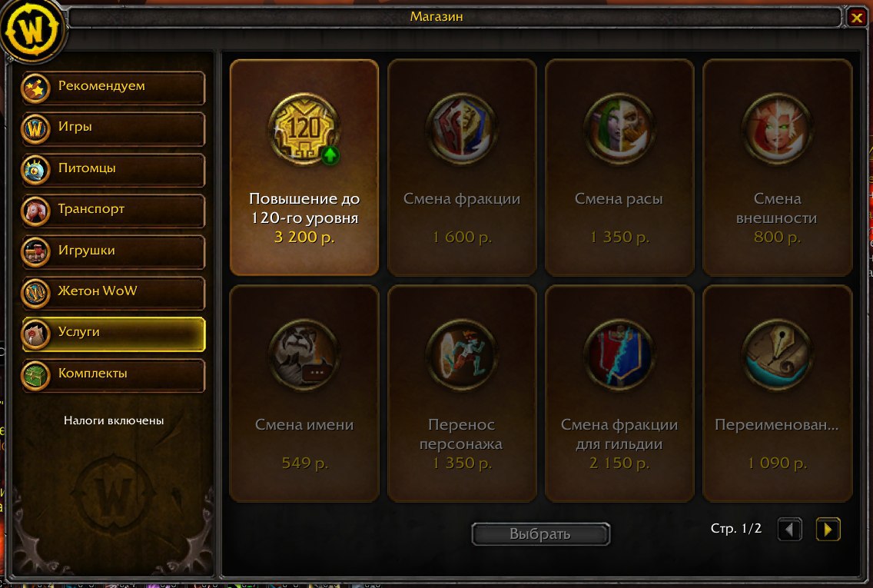Viewport: 873px width, 588px height.
Task: Switch to the Питомцы category
Action: 113,170
